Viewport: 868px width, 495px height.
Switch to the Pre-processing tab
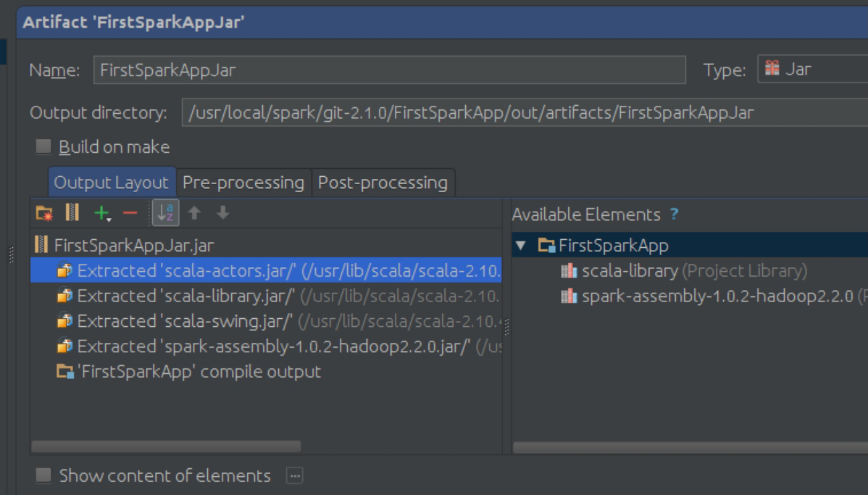[x=243, y=182]
